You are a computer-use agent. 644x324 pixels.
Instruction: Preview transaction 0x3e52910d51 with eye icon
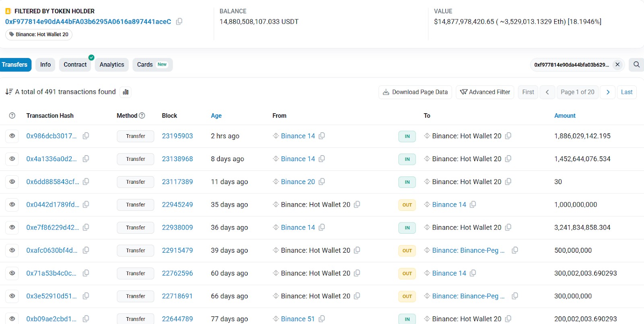point(12,296)
